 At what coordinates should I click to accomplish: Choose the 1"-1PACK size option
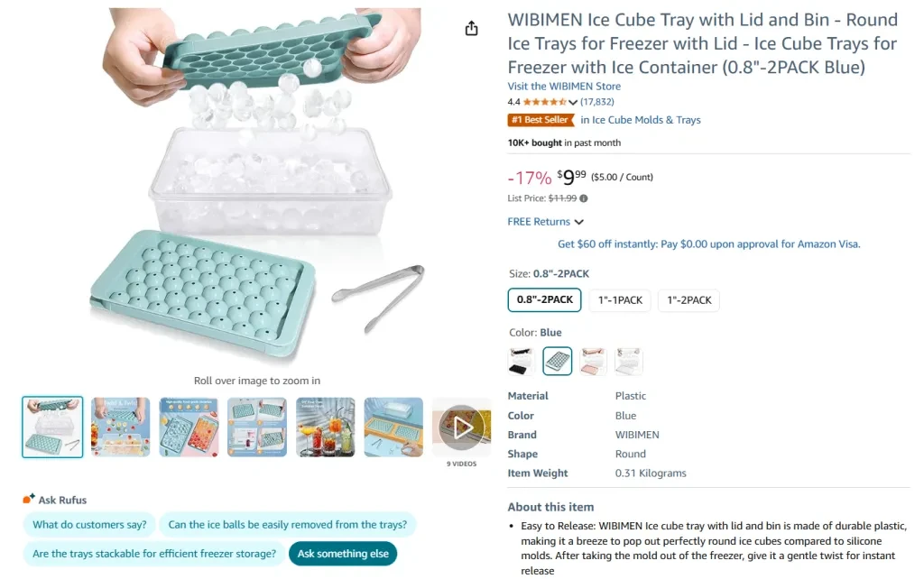point(620,299)
